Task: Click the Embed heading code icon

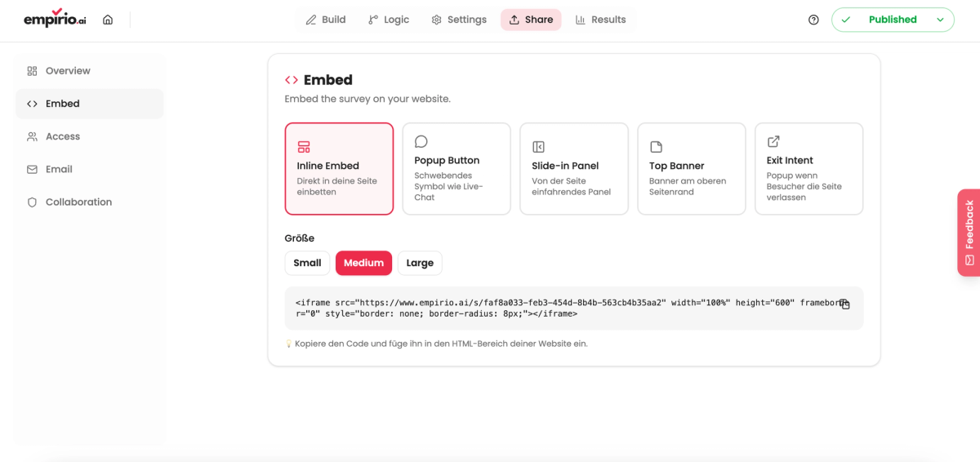Action: click(x=291, y=80)
